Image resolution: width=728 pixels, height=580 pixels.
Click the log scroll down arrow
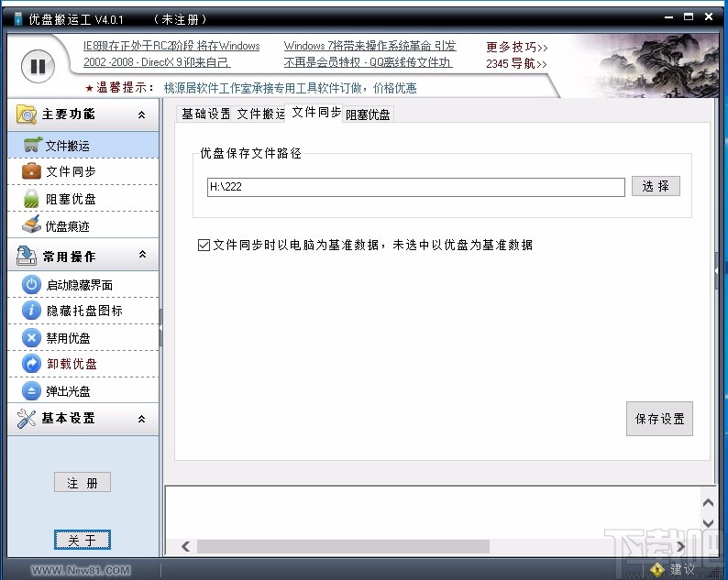pyautogui.click(x=708, y=523)
